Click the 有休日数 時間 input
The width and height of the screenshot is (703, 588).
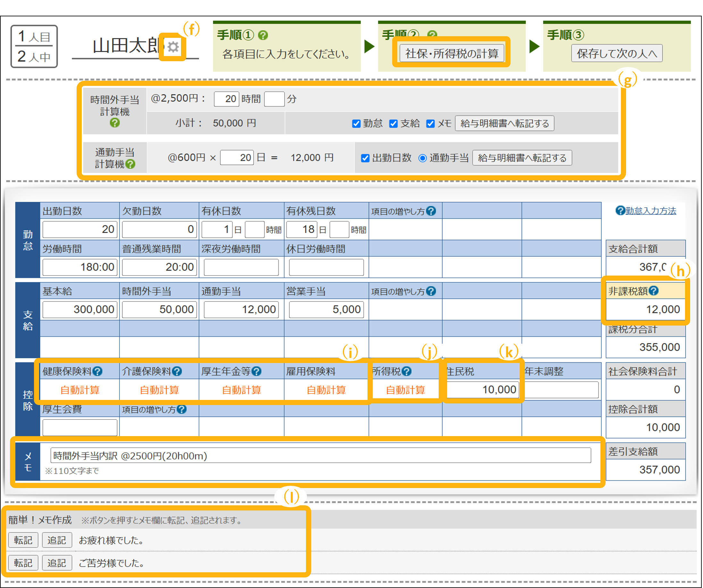coord(254,229)
